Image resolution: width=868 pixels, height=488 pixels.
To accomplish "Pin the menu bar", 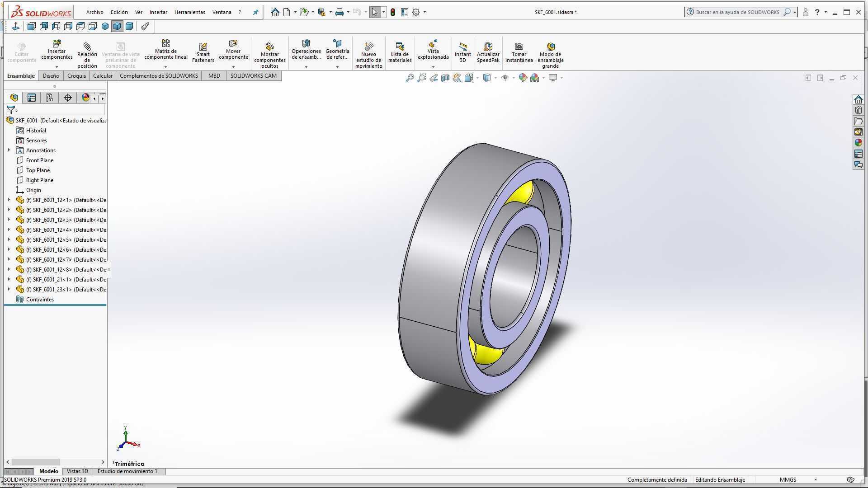I will 255,12.
